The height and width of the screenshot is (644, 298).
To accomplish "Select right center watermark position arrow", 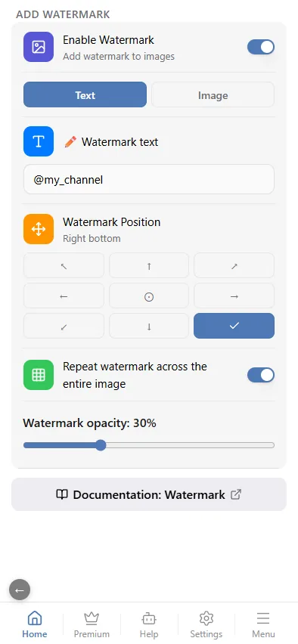I will coord(234,296).
